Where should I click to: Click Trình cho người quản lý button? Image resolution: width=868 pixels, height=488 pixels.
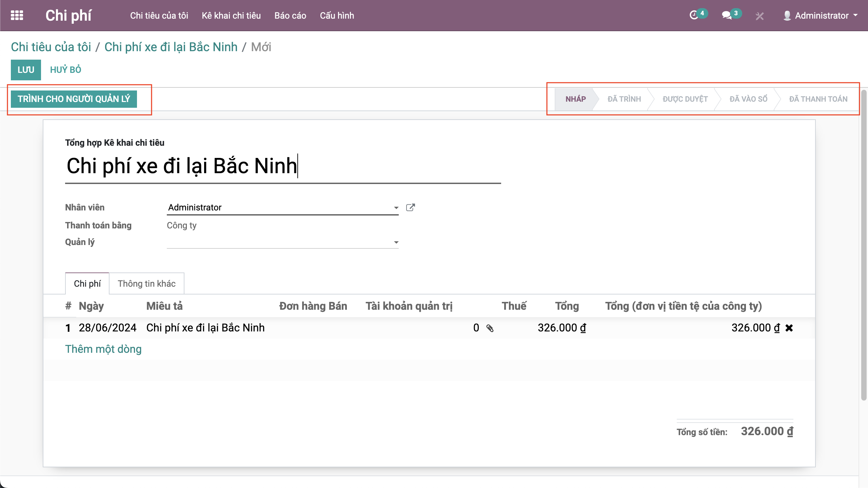pos(74,99)
